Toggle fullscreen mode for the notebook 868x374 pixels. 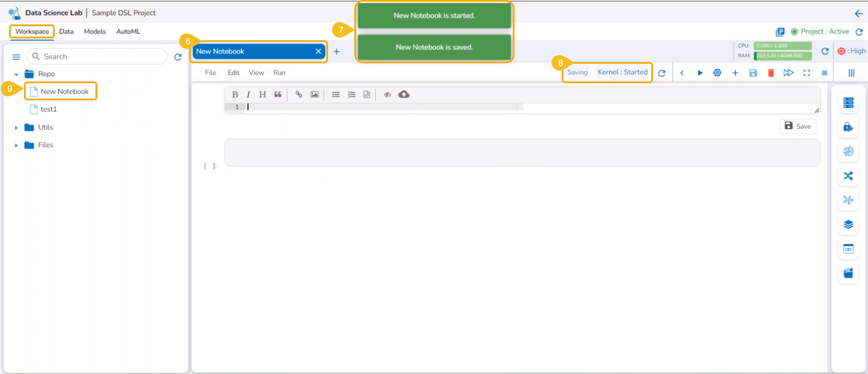(806, 73)
